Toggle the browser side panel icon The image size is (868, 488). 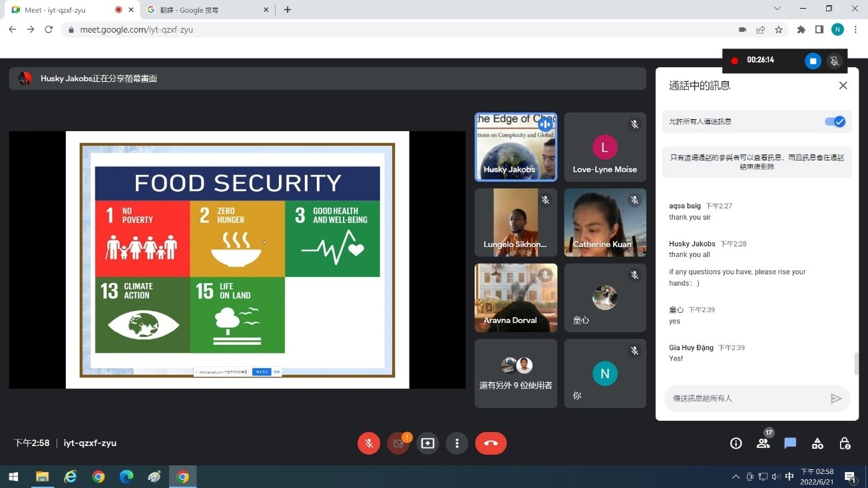(x=819, y=29)
